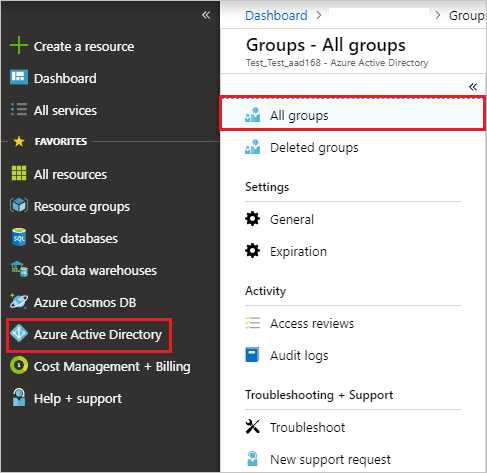Click the Azure Active Directory diamond icon
Screen dimensions: 487x473
click(x=19, y=333)
